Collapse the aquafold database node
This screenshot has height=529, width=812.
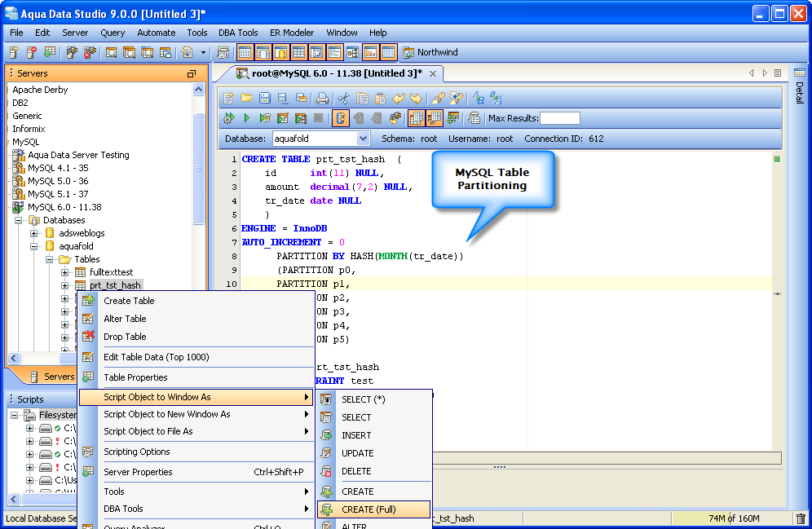(x=34, y=246)
